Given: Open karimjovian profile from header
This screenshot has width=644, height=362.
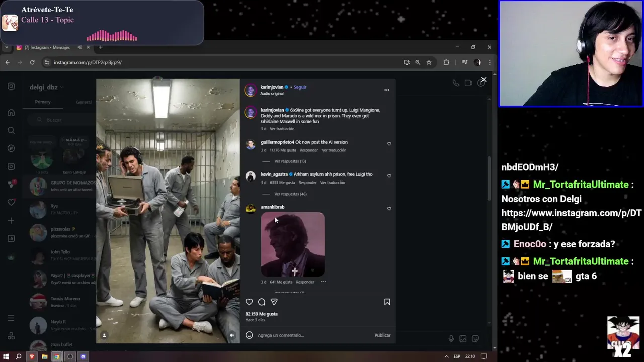Looking at the screenshot, I should pyautogui.click(x=272, y=87).
